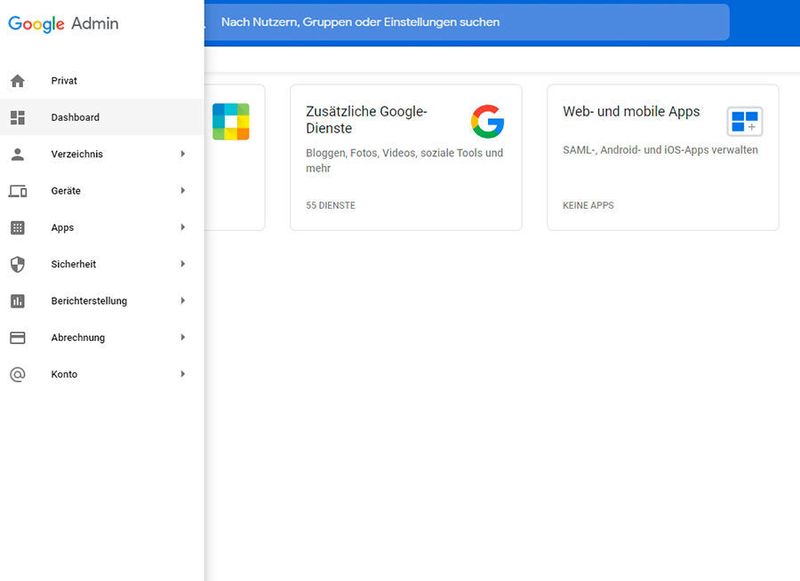
Task: Expand the Verzeichnis submenu arrow
Action: click(183, 154)
